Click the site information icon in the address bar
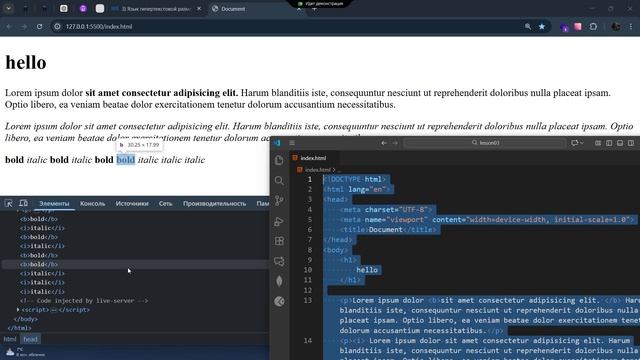Image resolution: width=640 pixels, height=360 pixels. 57,27
